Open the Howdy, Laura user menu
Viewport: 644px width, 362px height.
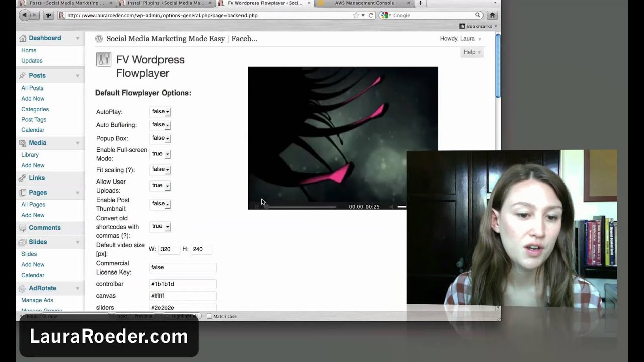click(x=461, y=39)
